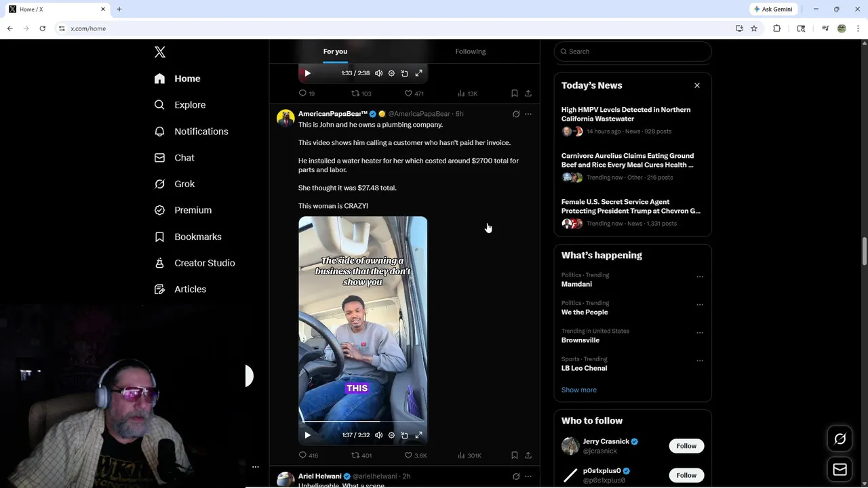Share the top post with 13K views
The width and height of the screenshot is (868, 488).
(528, 94)
